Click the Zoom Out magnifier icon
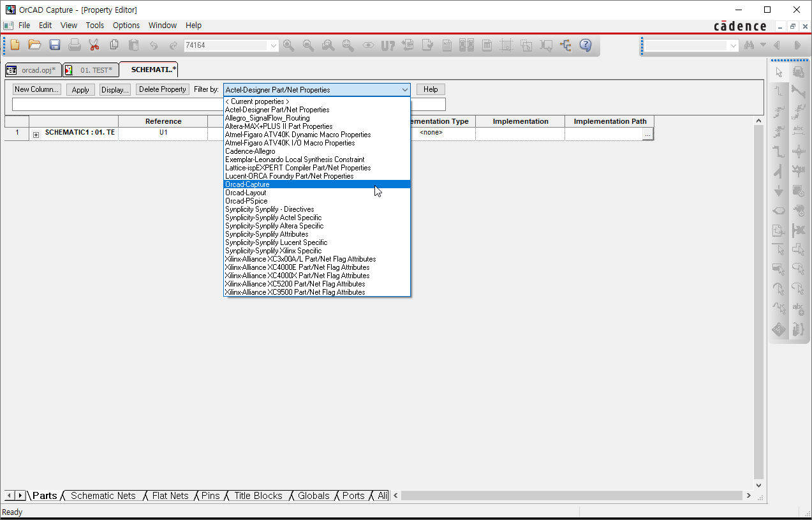The image size is (812, 520). [309, 45]
